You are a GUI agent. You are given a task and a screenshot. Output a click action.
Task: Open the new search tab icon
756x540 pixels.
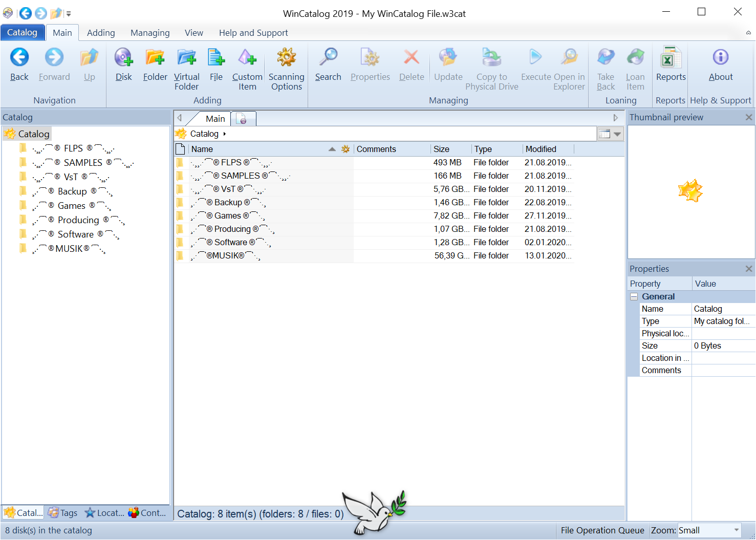[243, 119]
